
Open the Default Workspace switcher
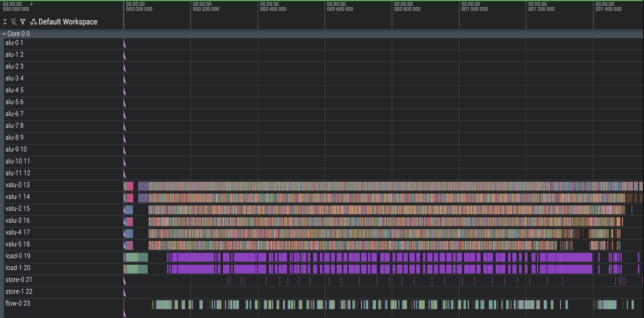pyautogui.click(x=68, y=22)
